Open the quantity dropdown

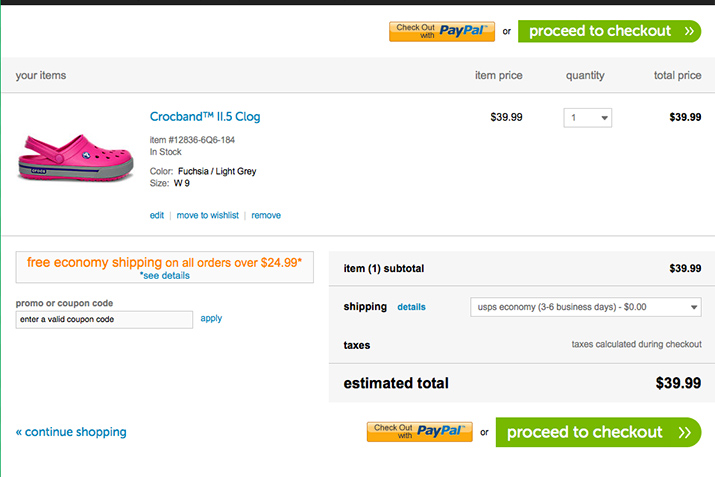587,118
